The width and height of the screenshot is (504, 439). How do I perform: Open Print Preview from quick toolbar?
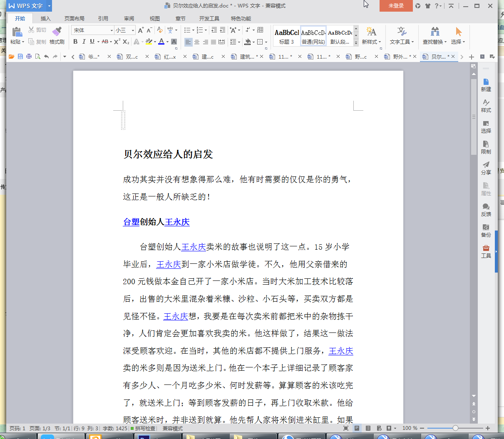coord(38,57)
